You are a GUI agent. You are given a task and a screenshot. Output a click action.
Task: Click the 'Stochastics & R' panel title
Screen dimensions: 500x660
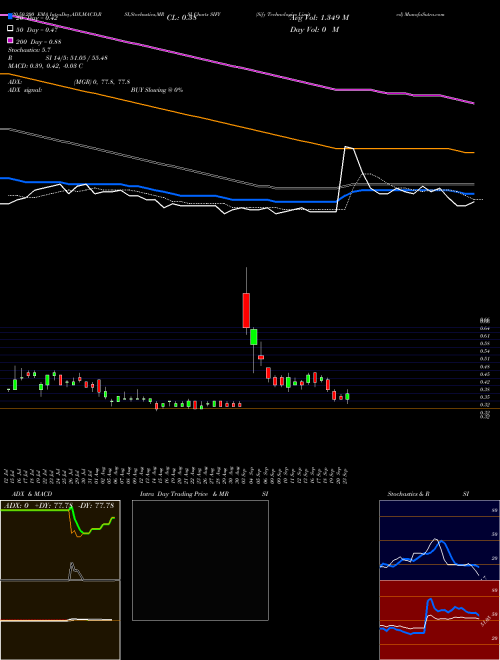[409, 494]
